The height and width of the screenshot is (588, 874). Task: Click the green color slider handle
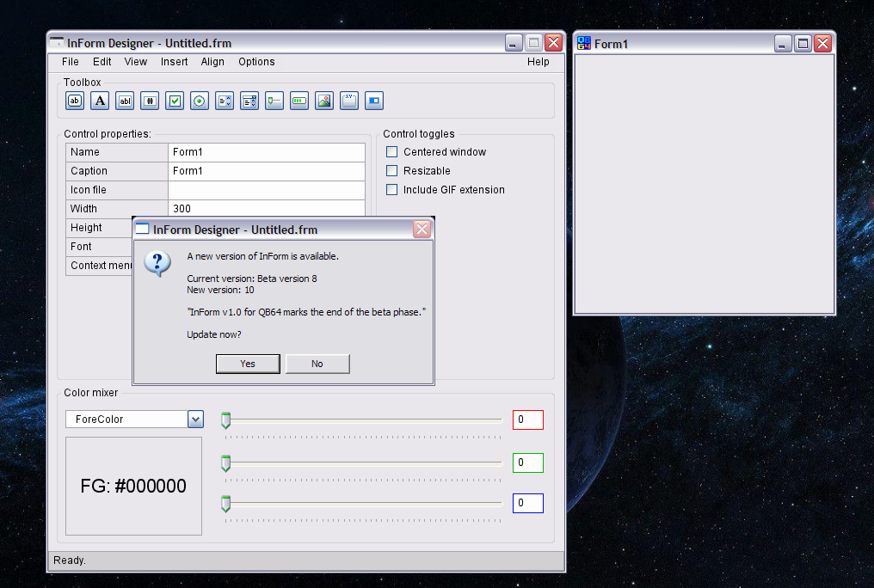[225, 463]
